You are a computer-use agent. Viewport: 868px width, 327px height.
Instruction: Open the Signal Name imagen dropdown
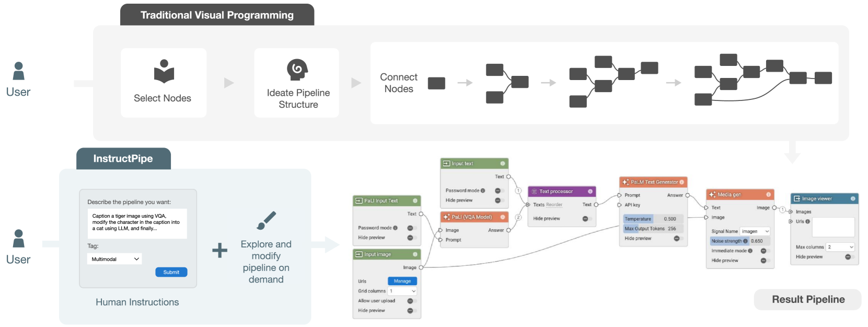pos(755,231)
